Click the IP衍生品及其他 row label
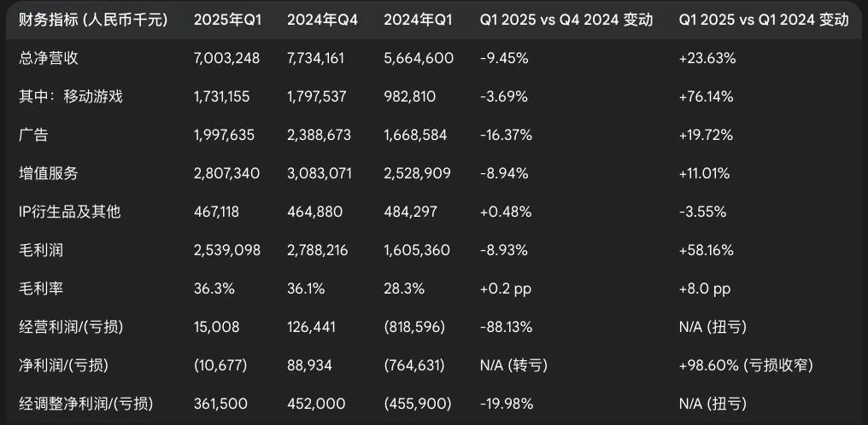This screenshot has width=868, height=425. 70,212
